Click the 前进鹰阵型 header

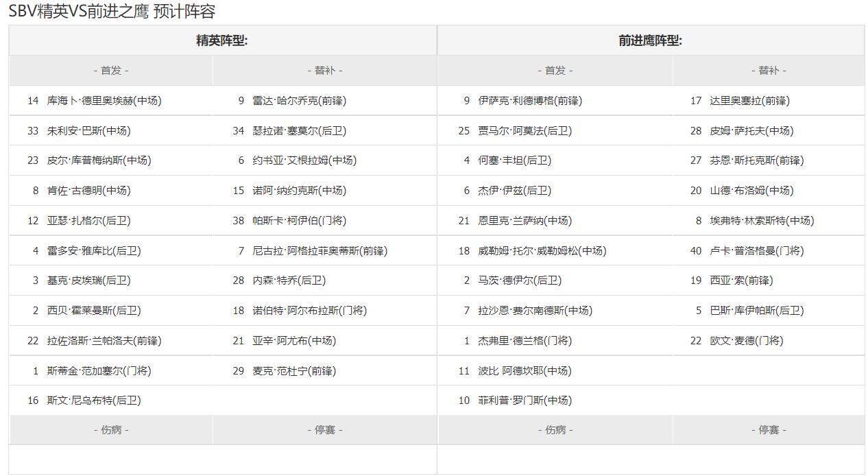pyautogui.click(x=650, y=40)
